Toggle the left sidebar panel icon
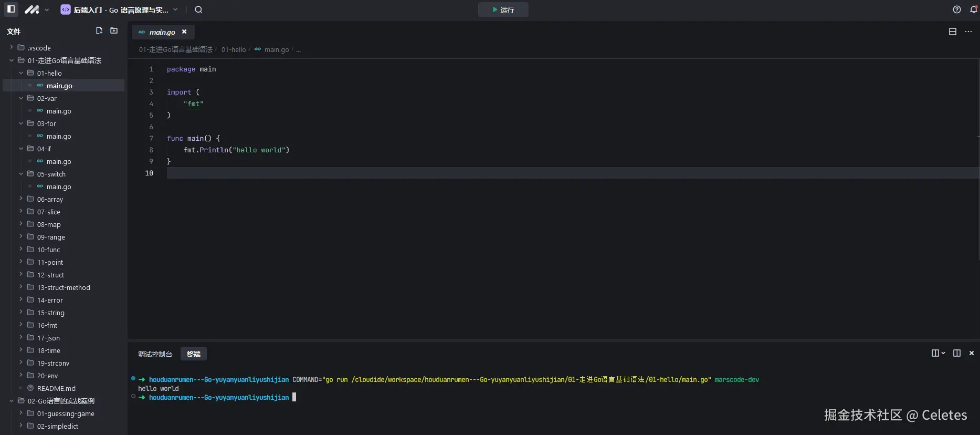Image resolution: width=980 pixels, height=435 pixels. point(11,9)
